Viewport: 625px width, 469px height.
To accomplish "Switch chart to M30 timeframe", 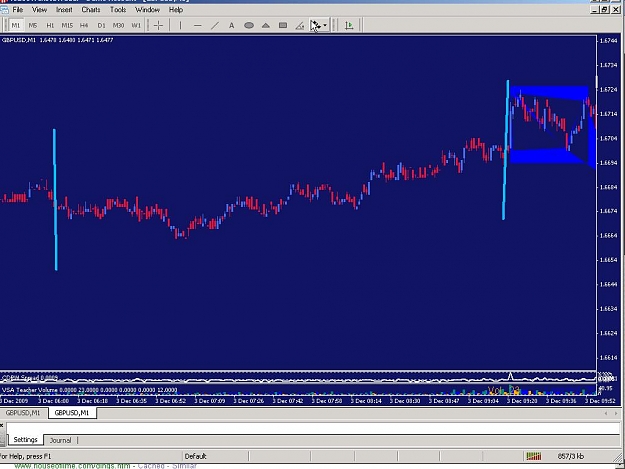I will [x=118, y=26].
